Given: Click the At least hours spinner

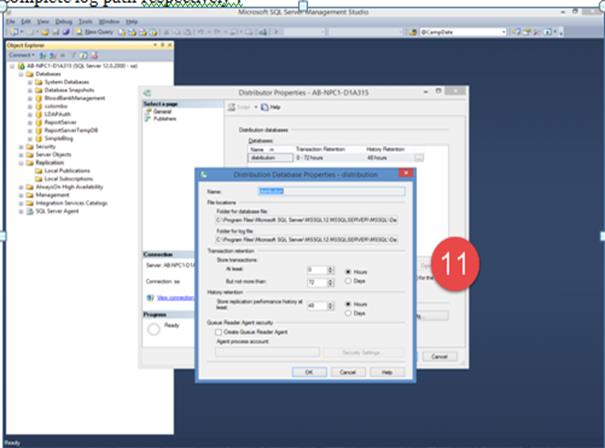Looking at the screenshot, I should [320, 270].
